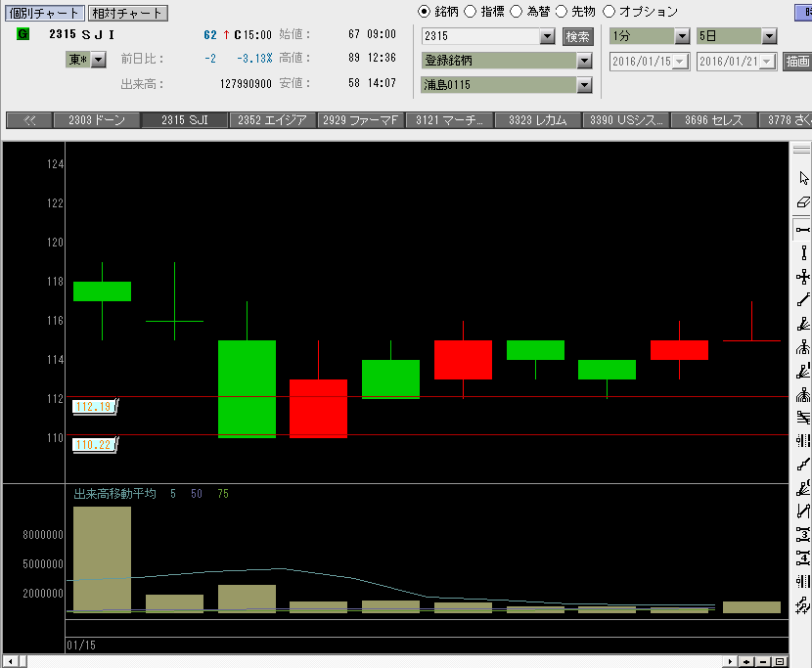Click the moving average 5 label
This screenshot has height=668, width=812.
pos(173,494)
